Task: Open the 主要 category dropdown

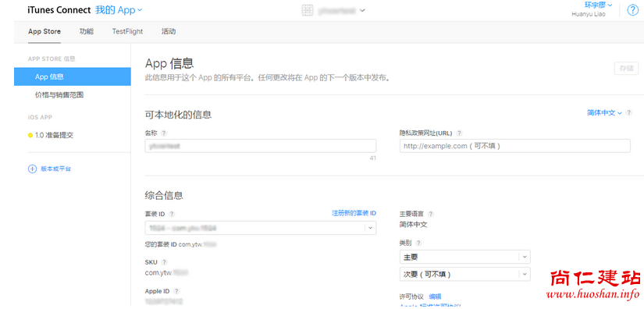Action: [464, 257]
